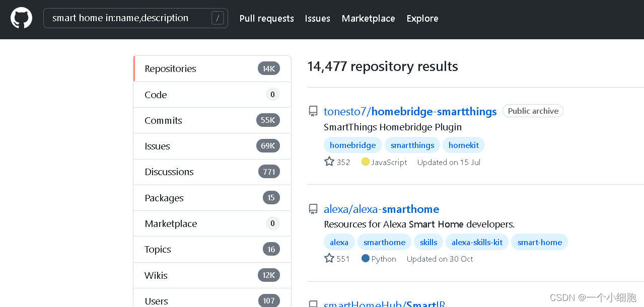Select the Repositories filter in the sidebar

[212, 68]
